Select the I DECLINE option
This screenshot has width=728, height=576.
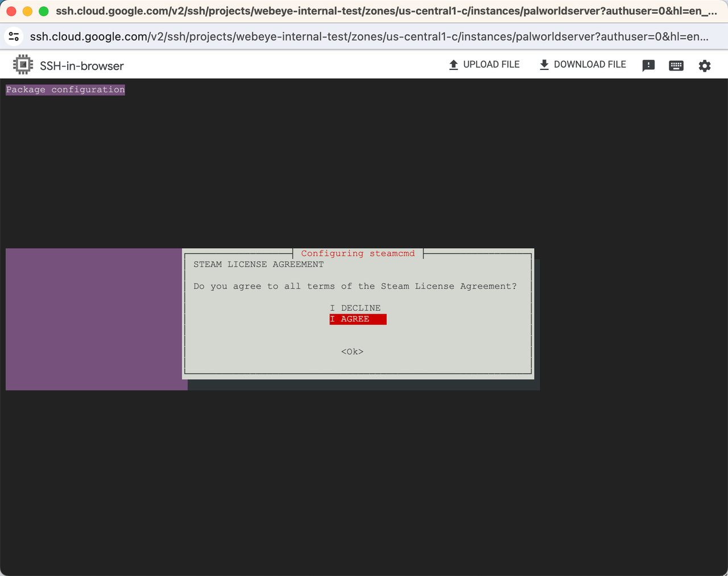(x=355, y=308)
